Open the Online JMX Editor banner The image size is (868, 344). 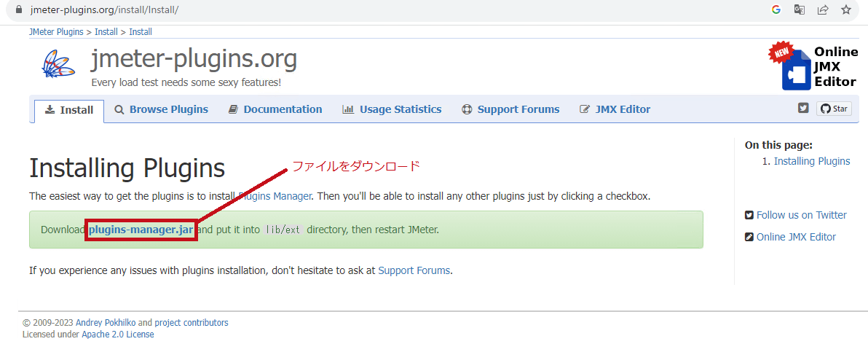tap(812, 67)
